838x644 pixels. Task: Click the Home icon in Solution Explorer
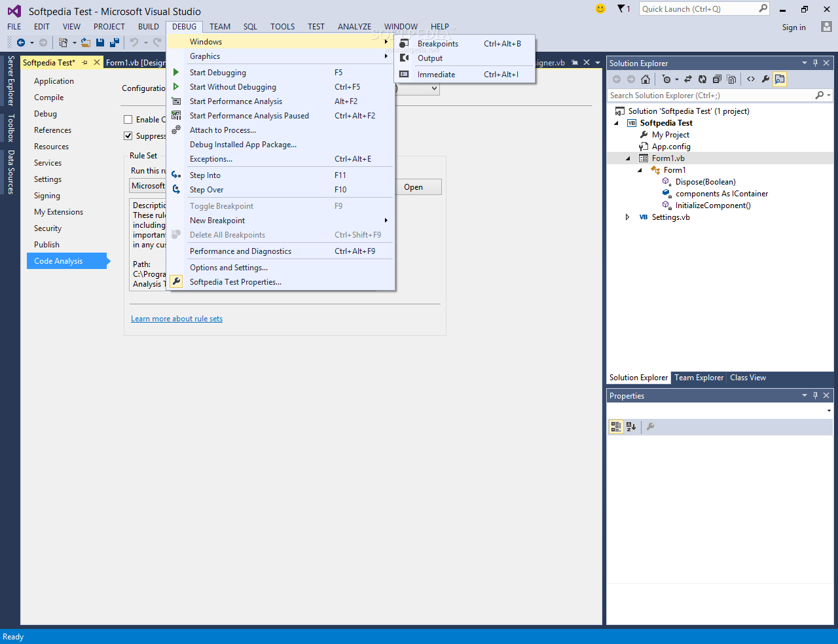646,79
